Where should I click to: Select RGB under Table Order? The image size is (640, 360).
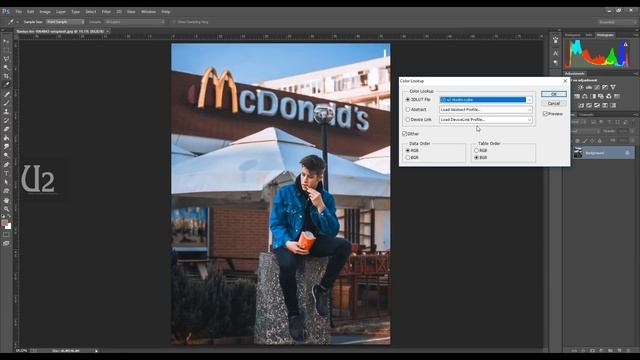(476, 151)
